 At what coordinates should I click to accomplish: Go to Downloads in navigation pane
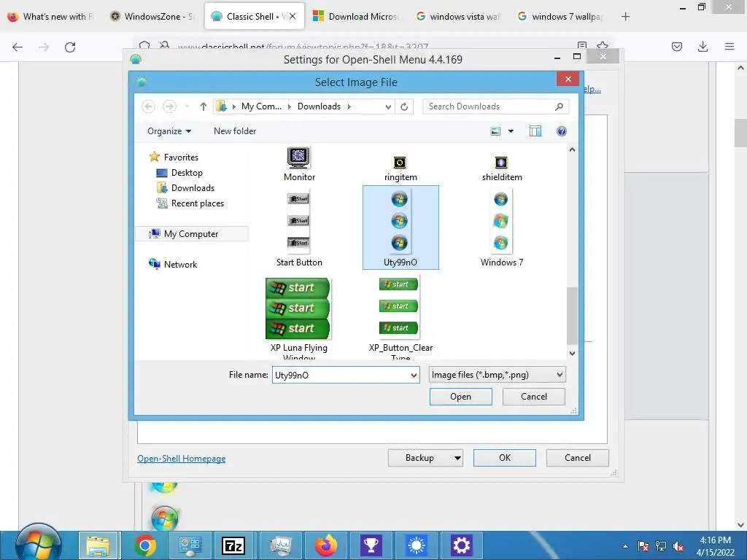(185, 187)
